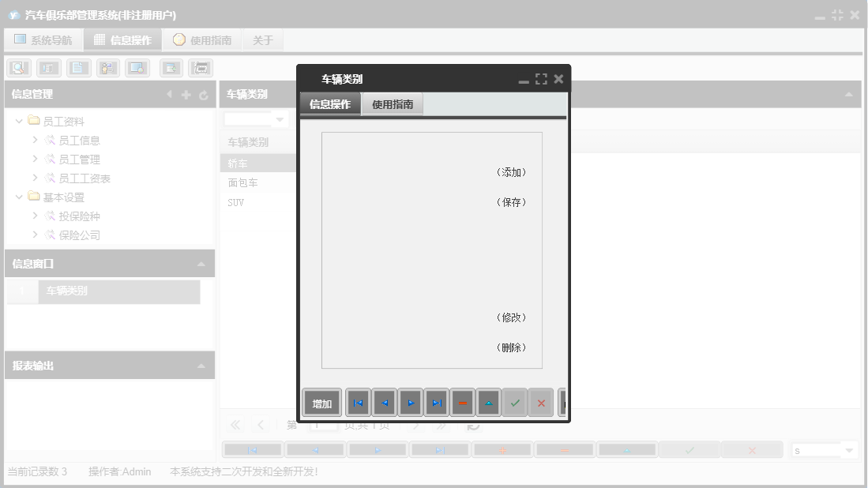This screenshot has width=868, height=488.
Task: Click first-record button in main window bottom bar
Action: (253, 450)
